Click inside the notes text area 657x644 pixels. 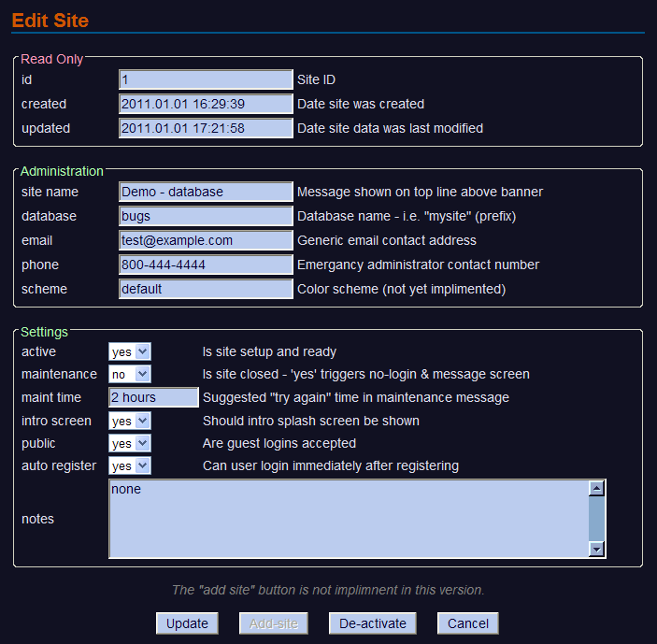[348, 519]
